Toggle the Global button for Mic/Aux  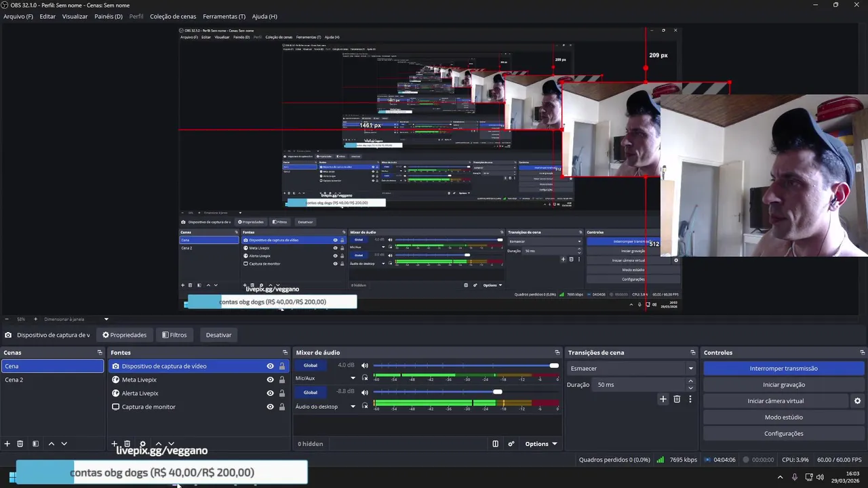(311, 366)
